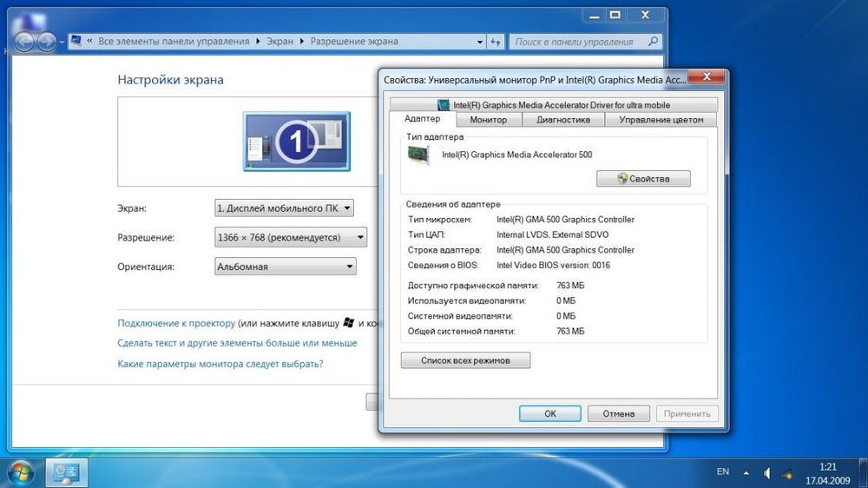Close the Свойства properties dialog

click(706, 76)
